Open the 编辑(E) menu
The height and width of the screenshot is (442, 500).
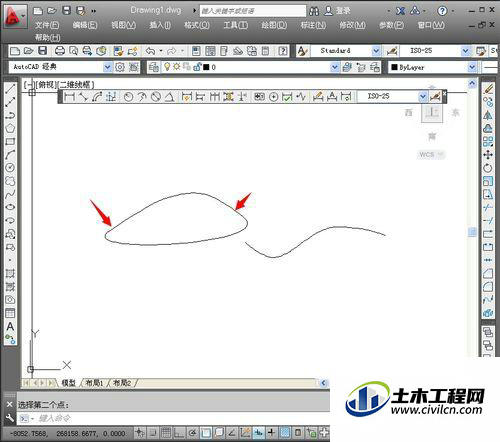85,25
